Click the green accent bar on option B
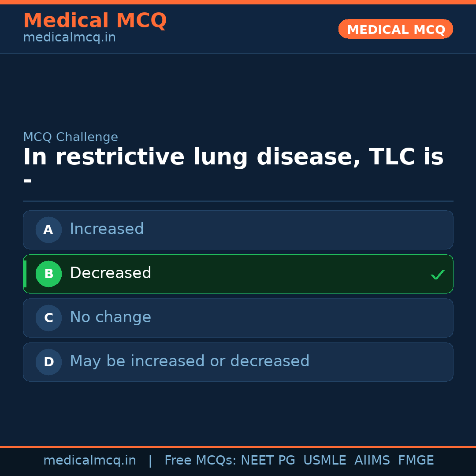Screen dimensions: 476x476 tap(25, 274)
